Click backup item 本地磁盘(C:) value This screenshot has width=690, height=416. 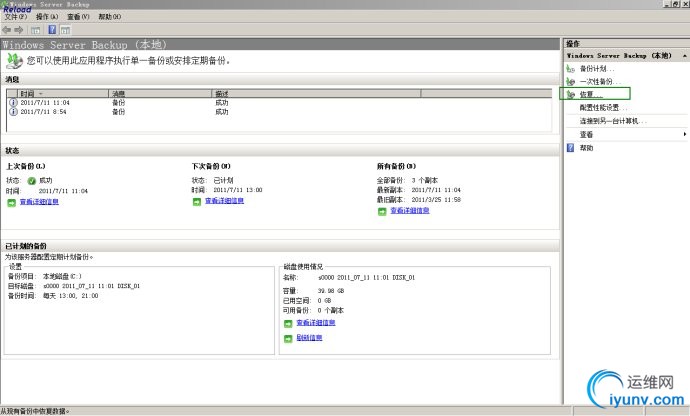pyautogui.click(x=62, y=276)
